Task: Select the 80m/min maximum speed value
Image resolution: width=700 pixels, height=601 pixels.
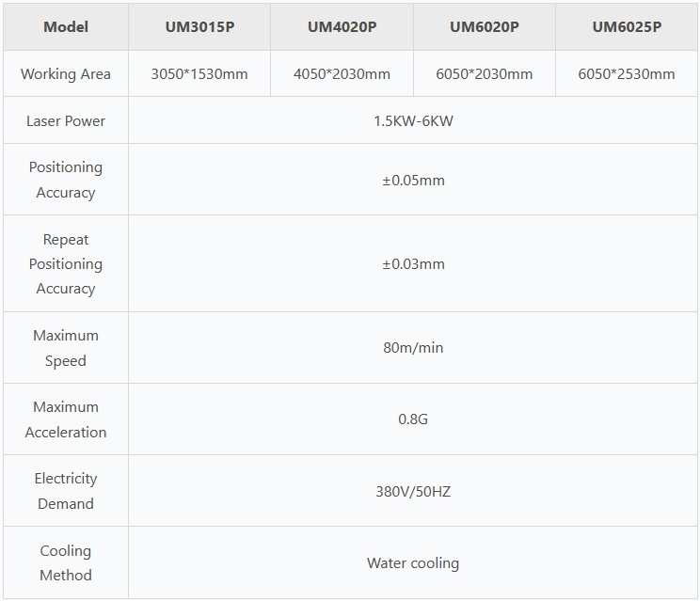Action: pyautogui.click(x=413, y=348)
